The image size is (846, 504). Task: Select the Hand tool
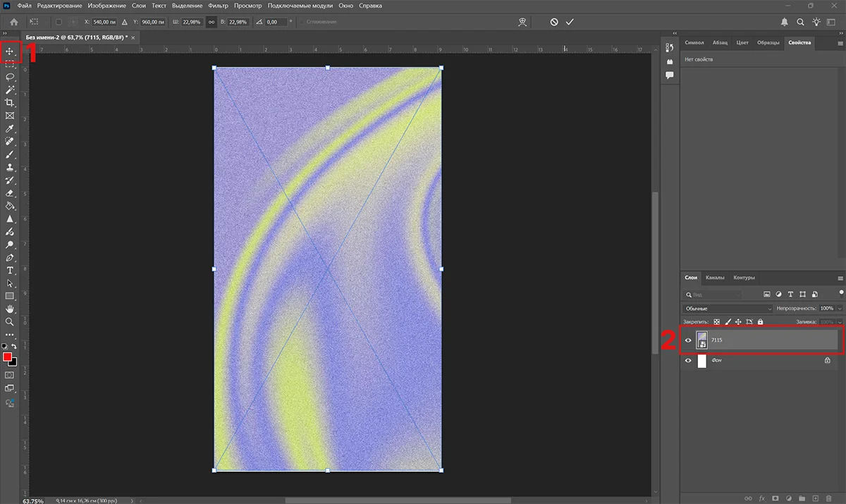pos(10,309)
